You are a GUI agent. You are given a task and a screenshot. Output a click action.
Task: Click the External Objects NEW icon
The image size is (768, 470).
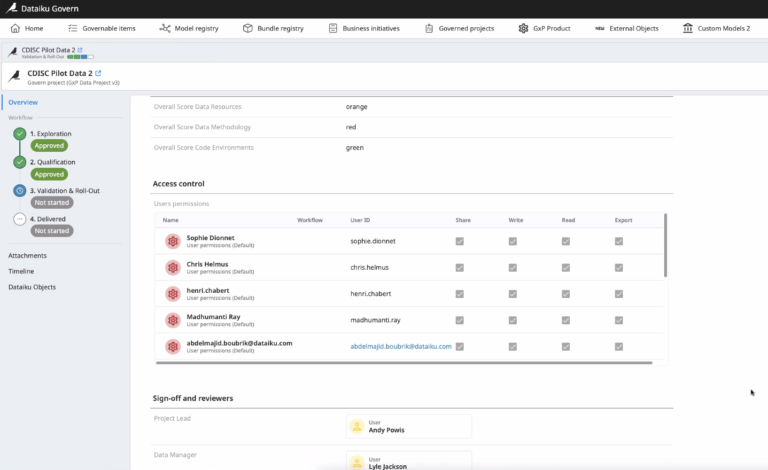coord(600,28)
